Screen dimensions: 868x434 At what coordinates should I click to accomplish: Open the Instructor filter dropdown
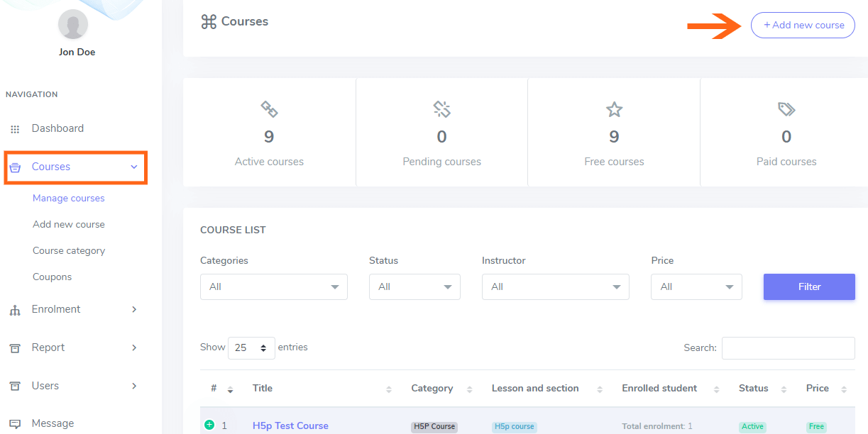coord(555,287)
